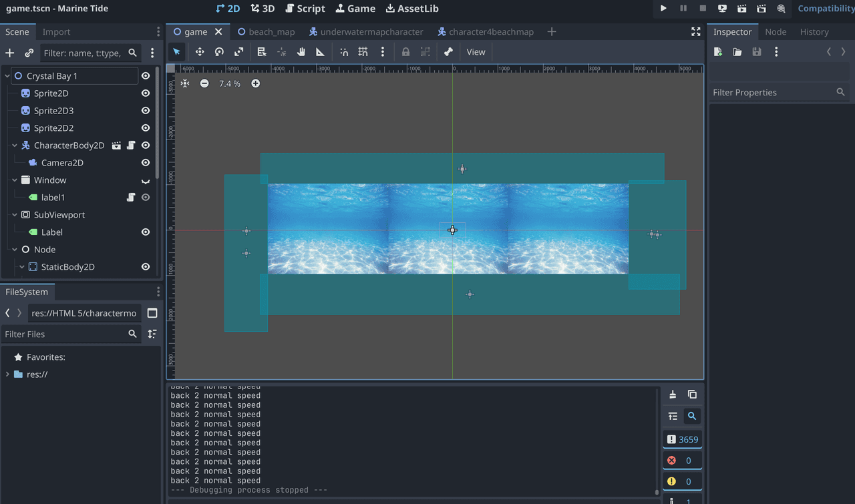Switch to the Script workspace
855x504 pixels.
coord(305,9)
